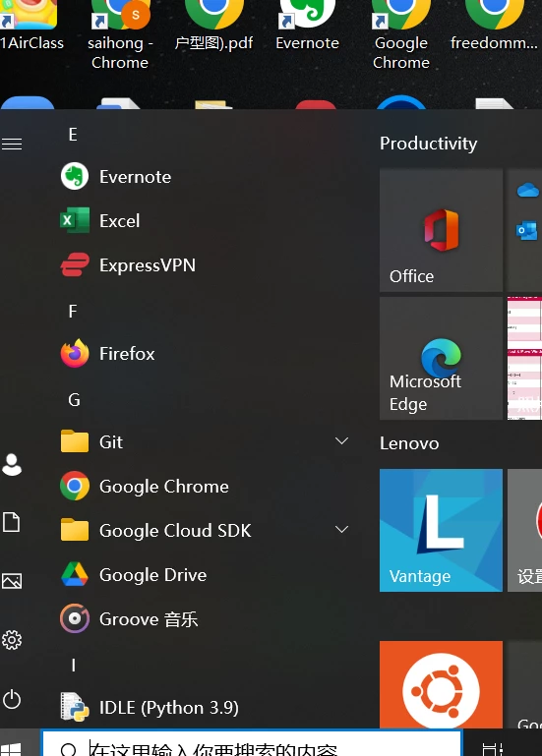Select the 户型图).pdf desktop file
Image resolution: width=542 pixels, height=756 pixels.
pos(213,26)
